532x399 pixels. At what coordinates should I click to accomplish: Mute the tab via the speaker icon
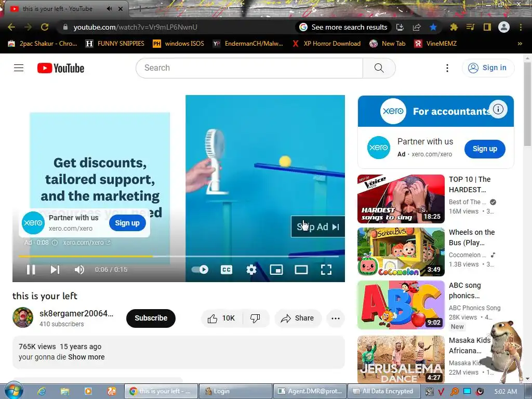pyautogui.click(x=109, y=9)
